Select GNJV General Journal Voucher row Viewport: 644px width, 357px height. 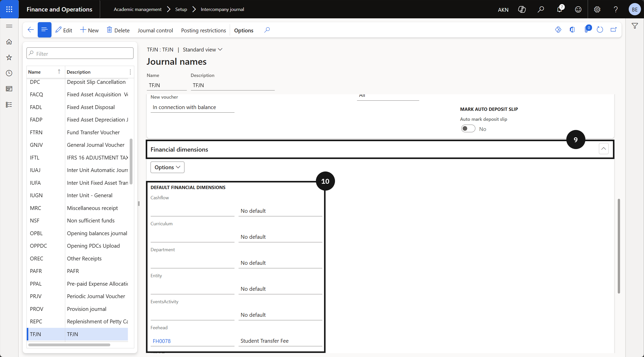tap(77, 145)
